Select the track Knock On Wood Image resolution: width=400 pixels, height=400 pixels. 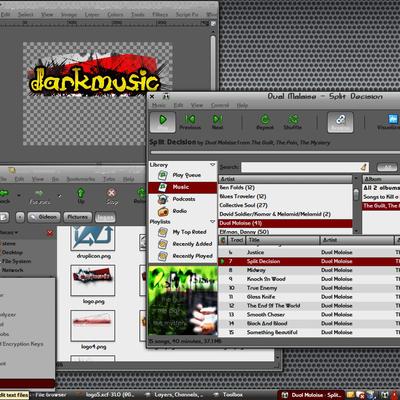coord(309,279)
